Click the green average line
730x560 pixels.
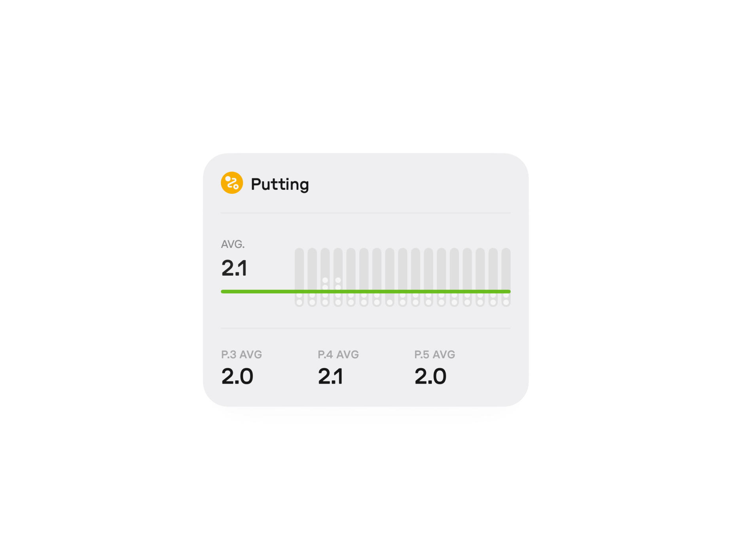[x=366, y=291]
